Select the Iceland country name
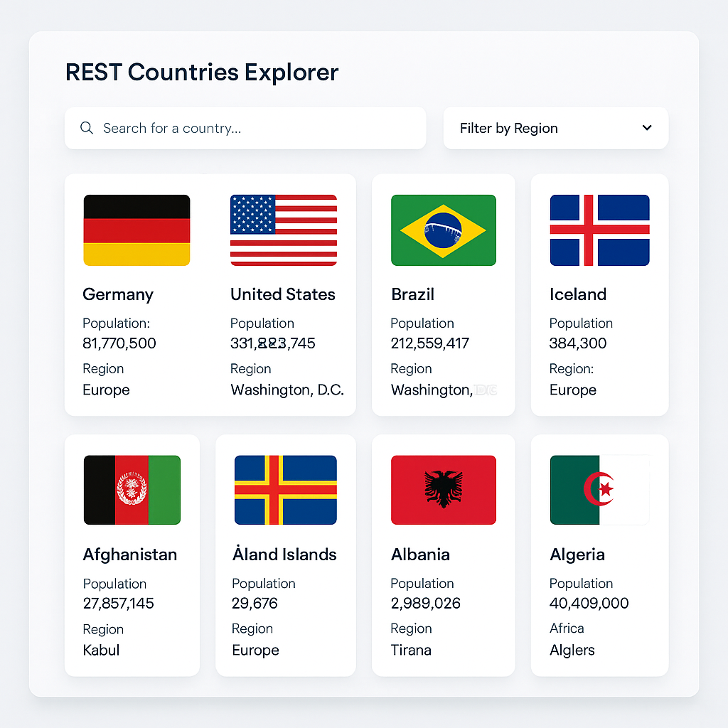Image resolution: width=728 pixels, height=728 pixels. click(x=578, y=294)
